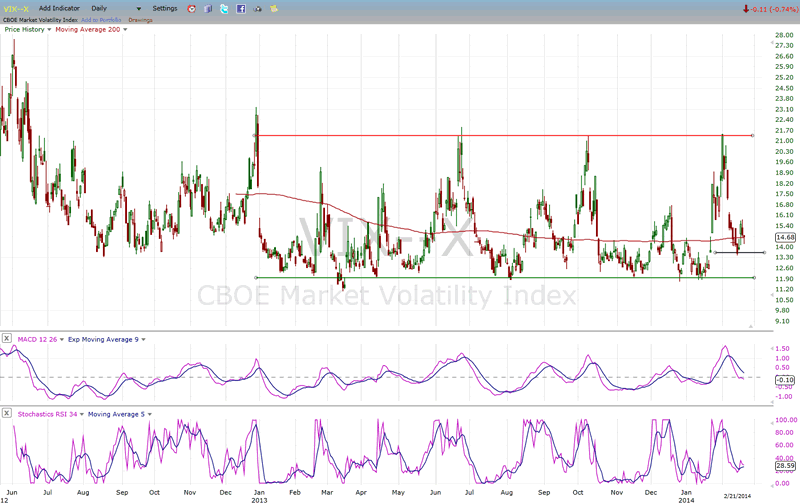Expand the Moving Average 200 dropdown
This screenshot has width=800, height=504.
pos(125,30)
